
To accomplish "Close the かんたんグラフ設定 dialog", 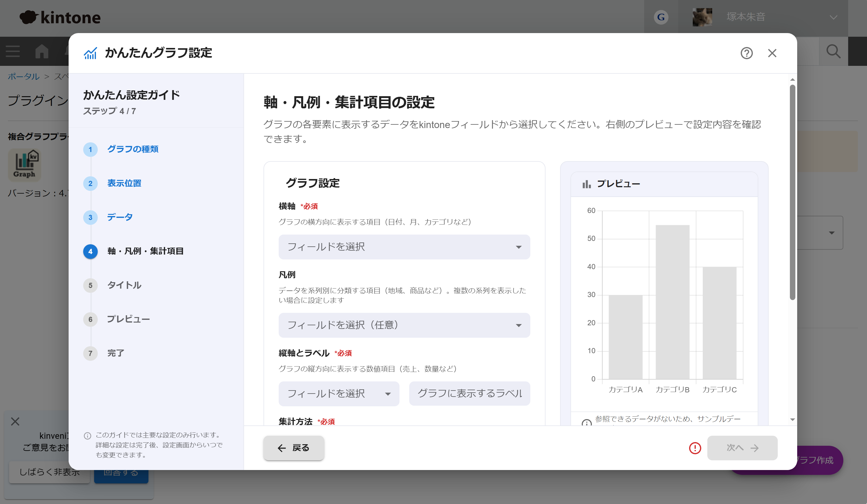I will pyautogui.click(x=772, y=53).
